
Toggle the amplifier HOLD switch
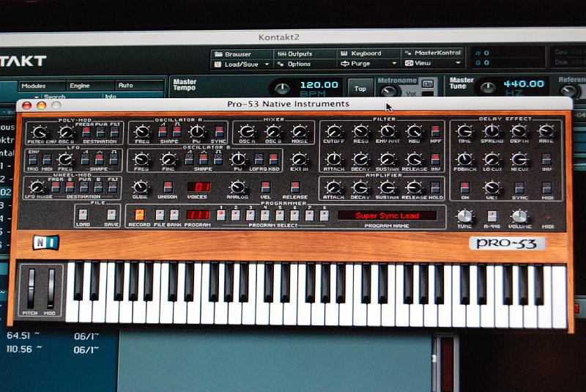click(x=435, y=188)
